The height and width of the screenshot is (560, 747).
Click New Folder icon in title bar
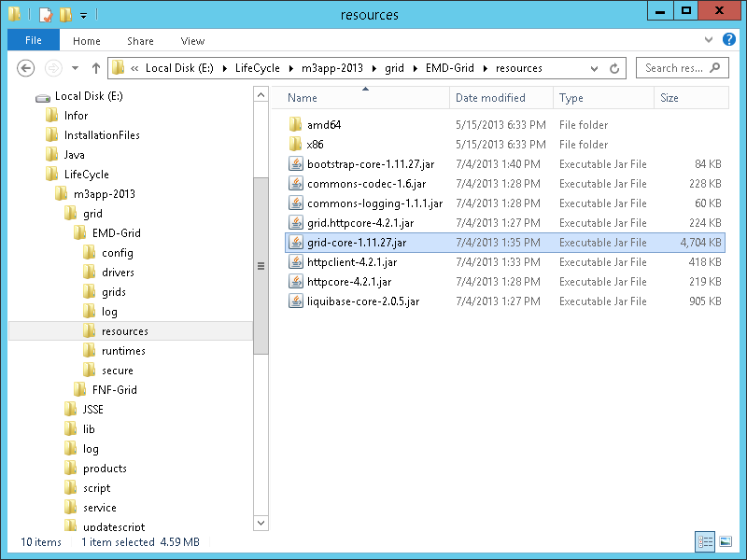tap(64, 15)
